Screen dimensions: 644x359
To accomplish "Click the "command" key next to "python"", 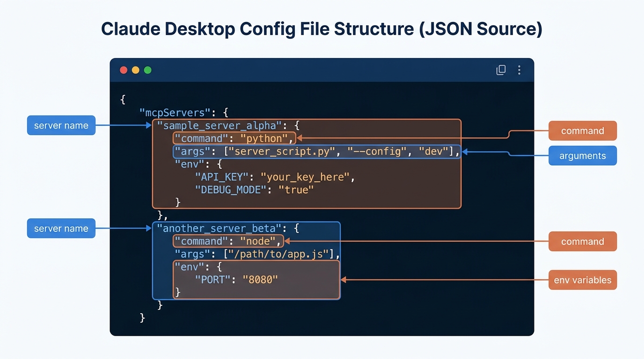I will coord(202,138).
